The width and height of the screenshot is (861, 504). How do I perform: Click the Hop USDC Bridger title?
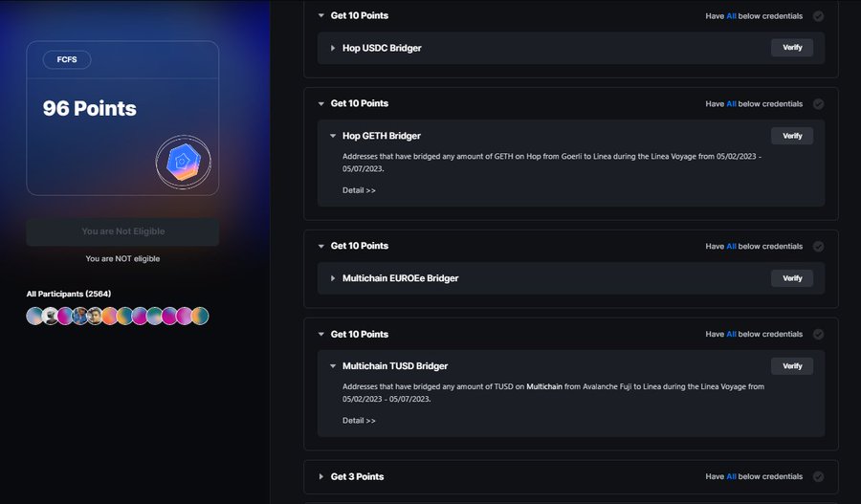382,48
